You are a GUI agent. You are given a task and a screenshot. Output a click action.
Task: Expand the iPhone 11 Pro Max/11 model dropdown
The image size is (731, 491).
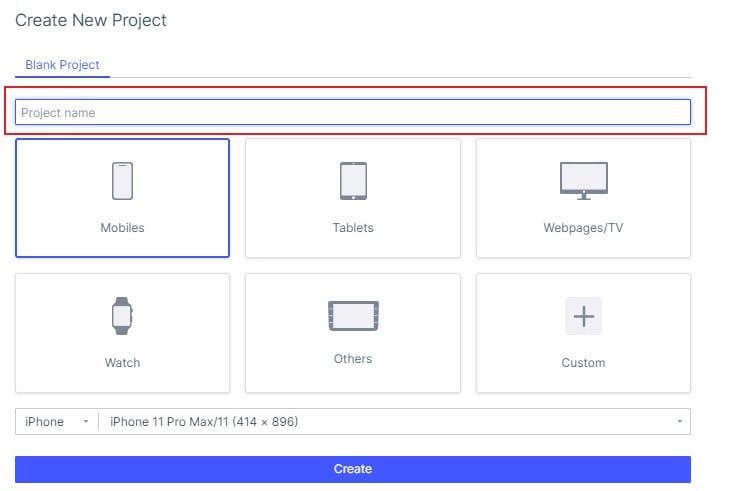(395, 422)
